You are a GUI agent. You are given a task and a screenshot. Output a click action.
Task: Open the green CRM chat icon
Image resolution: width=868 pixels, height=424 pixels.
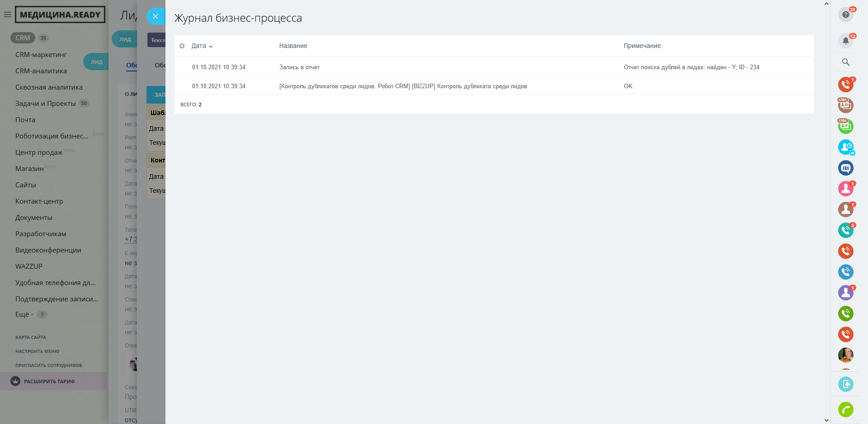846,126
